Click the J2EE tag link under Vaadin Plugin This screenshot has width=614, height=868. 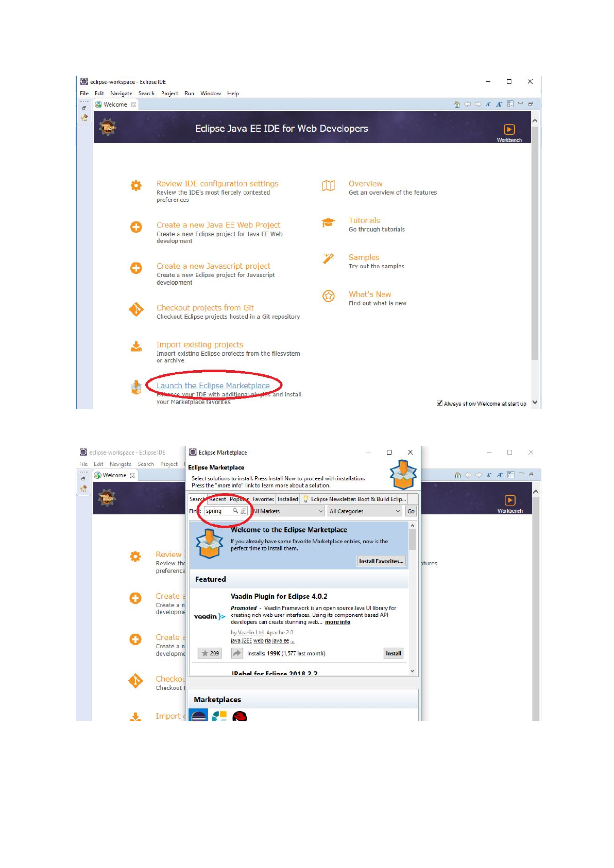tap(246, 641)
